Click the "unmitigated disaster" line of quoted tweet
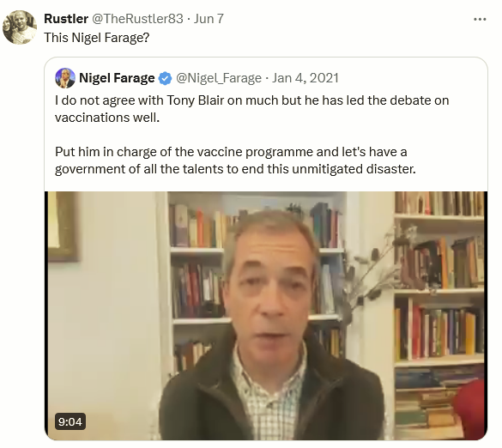 235,169
